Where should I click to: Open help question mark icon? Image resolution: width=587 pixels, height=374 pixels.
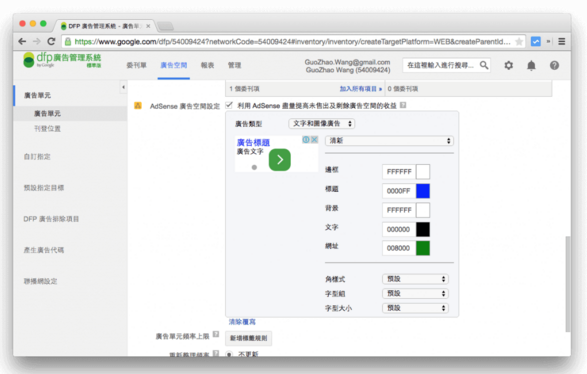pos(554,66)
